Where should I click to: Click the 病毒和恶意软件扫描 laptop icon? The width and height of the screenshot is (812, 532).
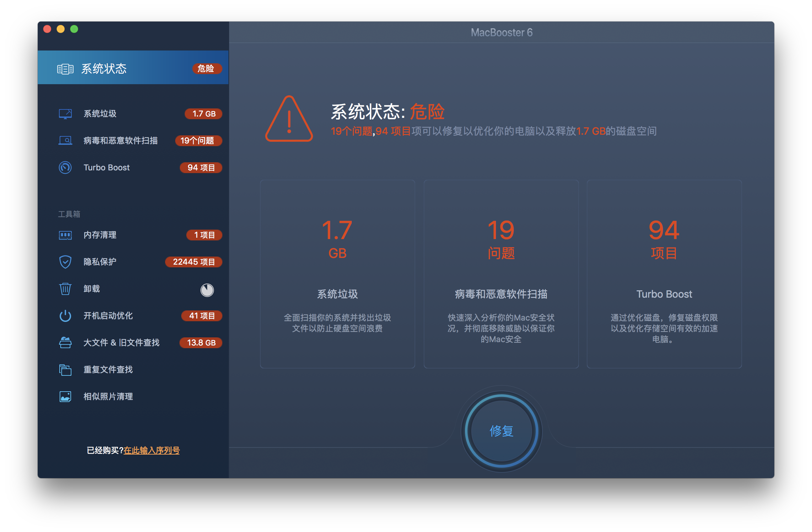65,140
